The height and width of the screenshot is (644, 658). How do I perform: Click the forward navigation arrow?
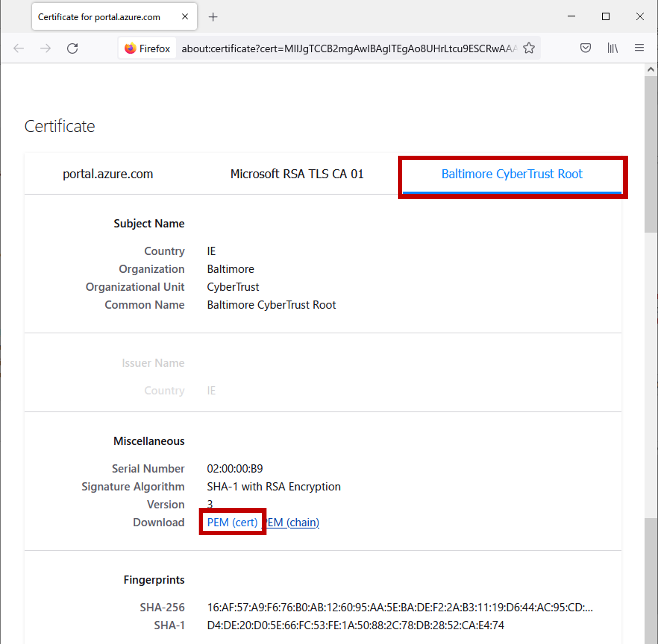click(x=45, y=48)
